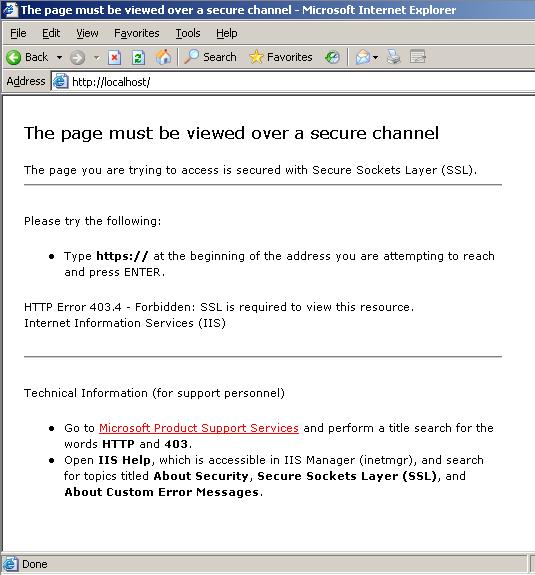Open the View menu
This screenshot has height=575, width=535.
tap(87, 33)
